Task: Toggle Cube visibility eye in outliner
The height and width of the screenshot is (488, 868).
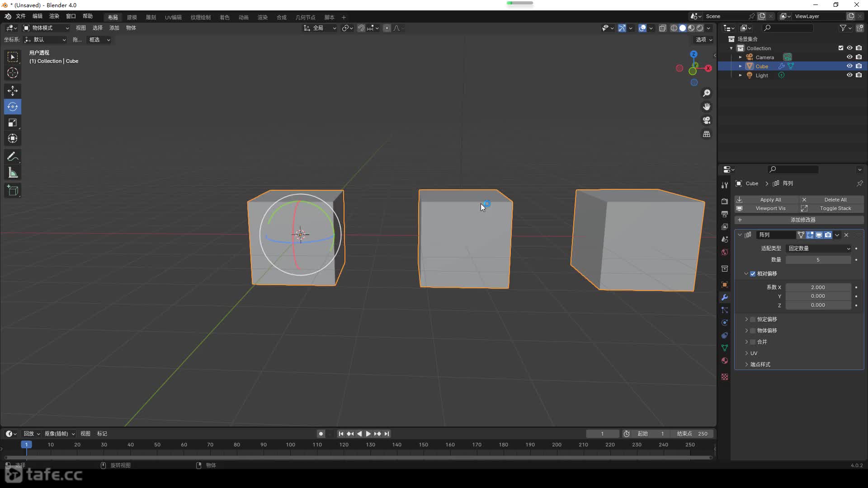Action: point(849,66)
